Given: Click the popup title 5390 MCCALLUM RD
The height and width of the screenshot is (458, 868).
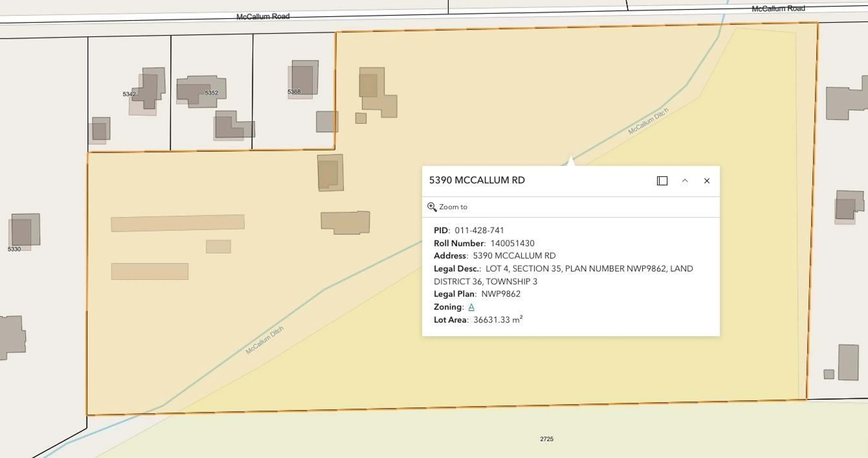Looking at the screenshot, I should tap(477, 180).
